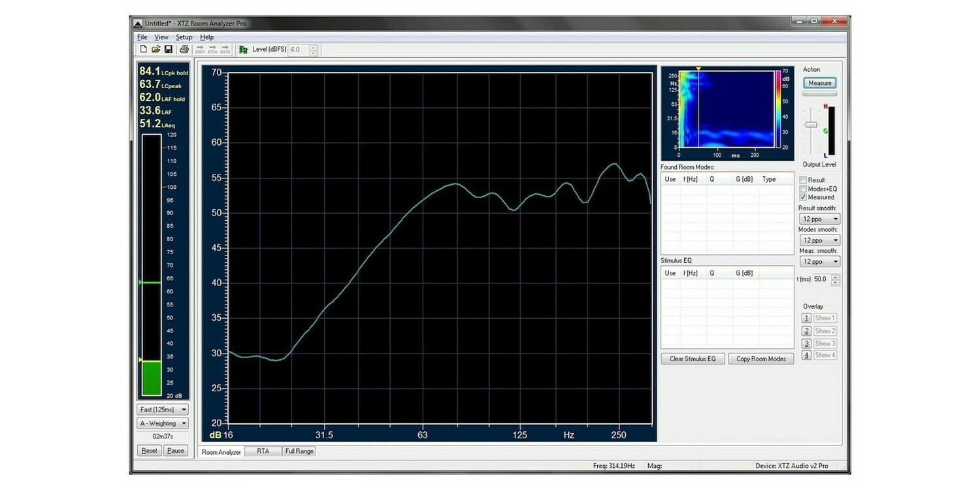This screenshot has height=490, width=980.
Task: Switch to the RTA tab
Action: coord(263,451)
